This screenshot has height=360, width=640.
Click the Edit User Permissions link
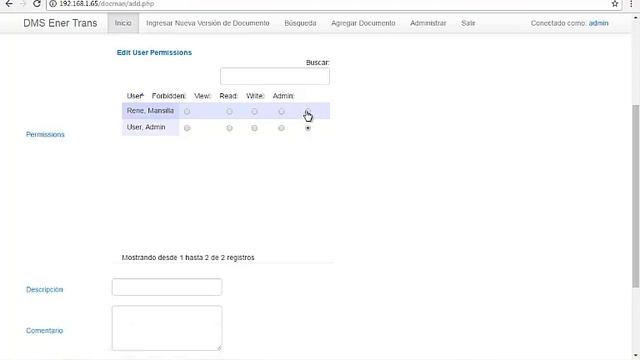[154, 53]
